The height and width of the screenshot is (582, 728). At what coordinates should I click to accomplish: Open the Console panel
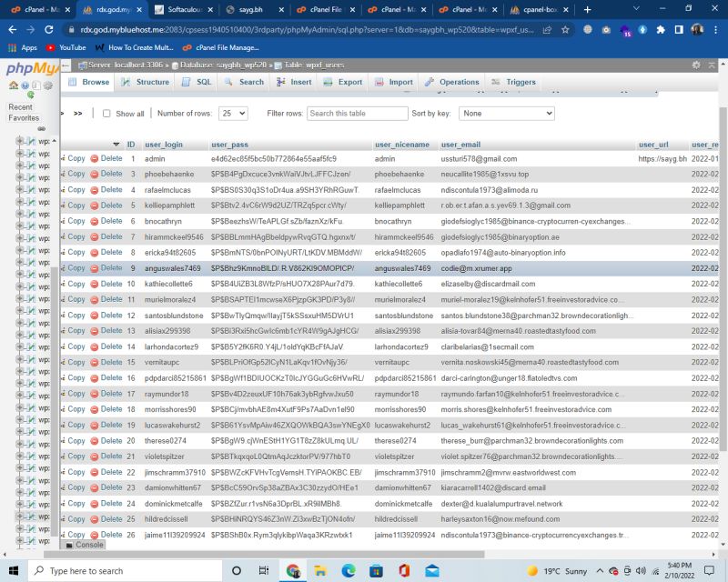click(86, 546)
